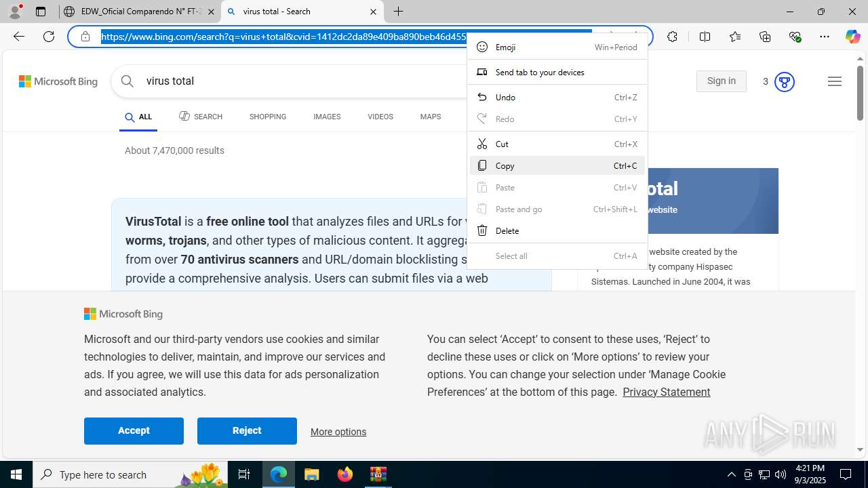Refresh the current page
This screenshot has width=868, height=488.
pos(49,37)
